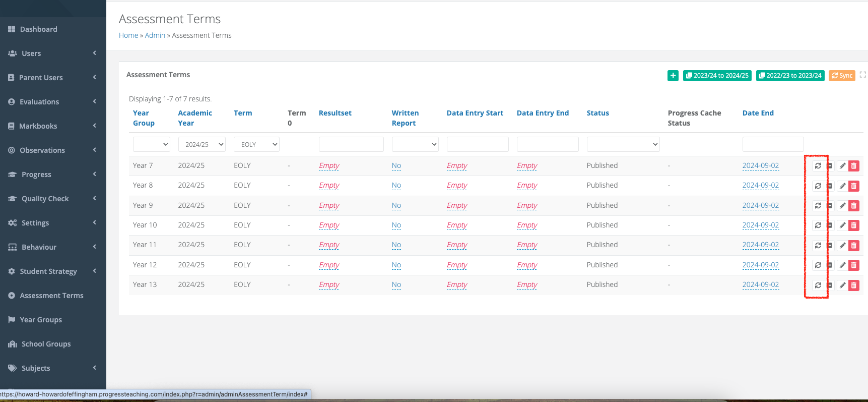Open the Status filter dropdown

coord(623,144)
